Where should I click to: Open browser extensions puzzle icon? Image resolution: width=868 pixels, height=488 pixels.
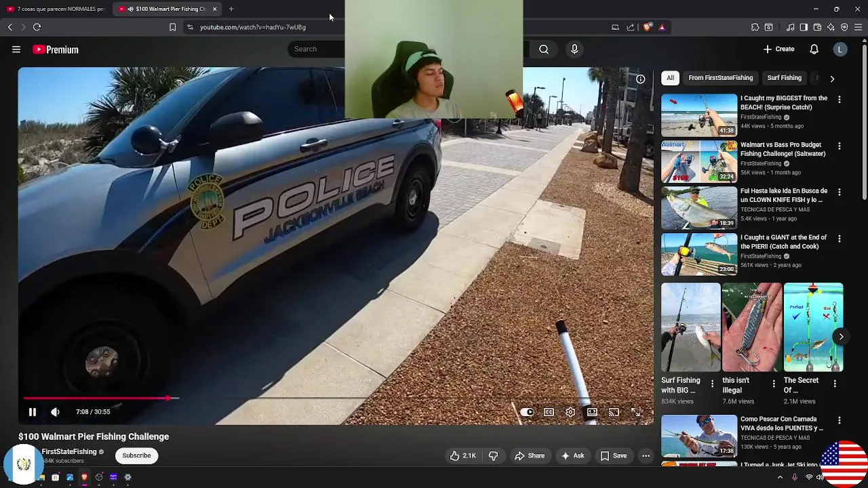755,27
